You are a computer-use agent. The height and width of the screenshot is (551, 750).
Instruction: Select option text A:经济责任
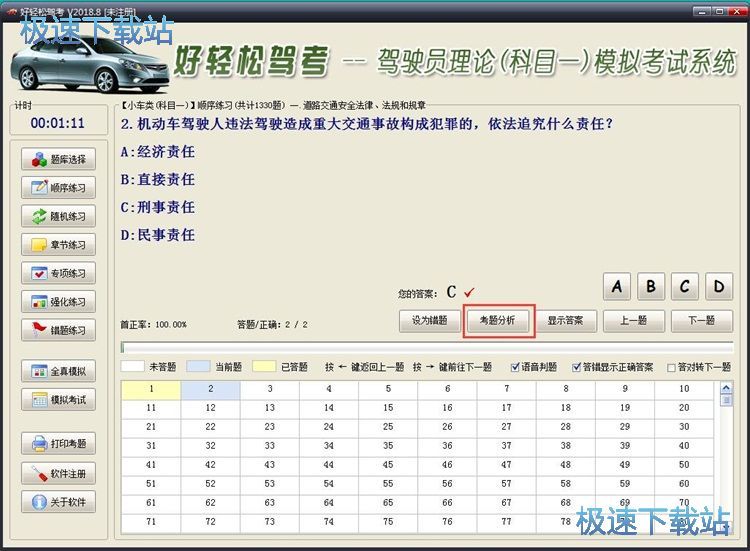pyautogui.click(x=157, y=152)
